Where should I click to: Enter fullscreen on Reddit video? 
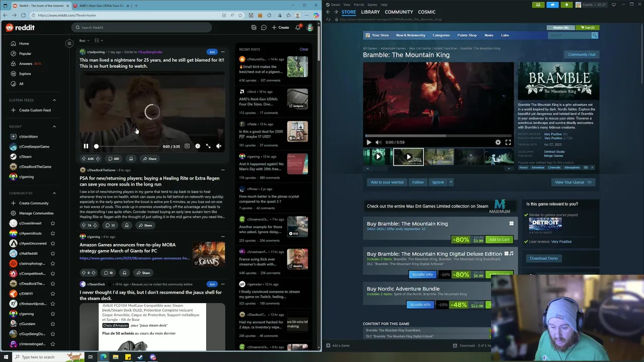(x=208, y=146)
